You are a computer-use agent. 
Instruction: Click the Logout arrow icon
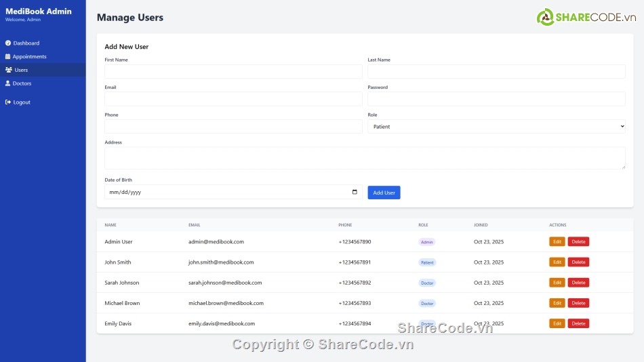pyautogui.click(x=8, y=102)
